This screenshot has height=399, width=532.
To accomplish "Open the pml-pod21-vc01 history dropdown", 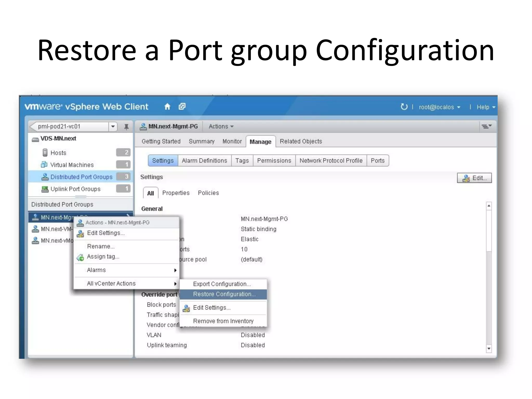I will (x=113, y=127).
